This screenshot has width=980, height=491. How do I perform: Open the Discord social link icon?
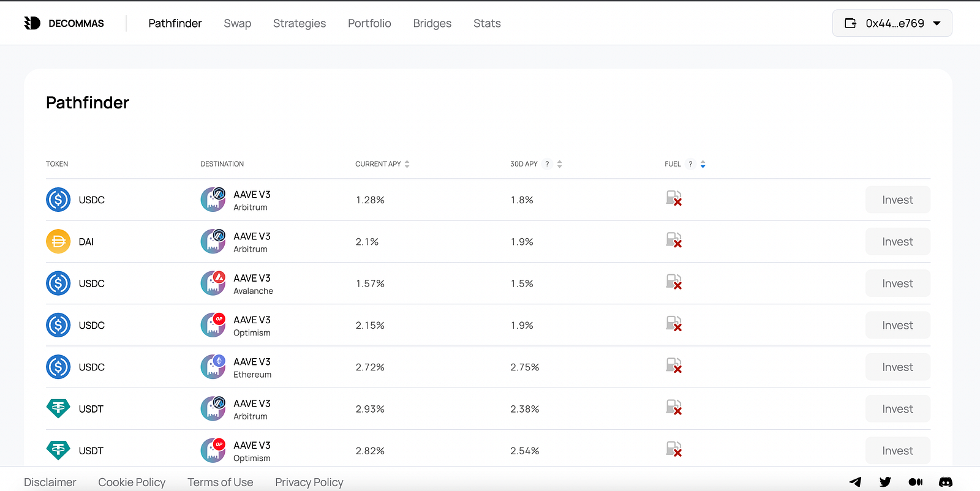click(946, 482)
